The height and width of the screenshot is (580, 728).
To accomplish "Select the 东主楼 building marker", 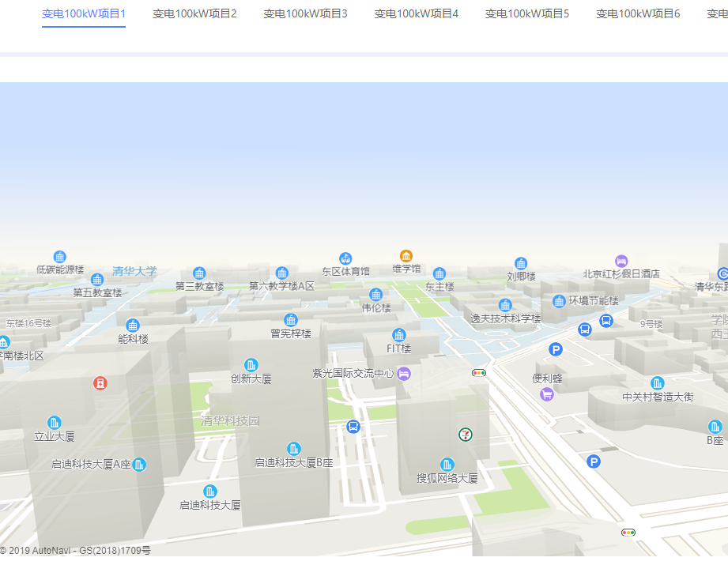I will [x=439, y=273].
